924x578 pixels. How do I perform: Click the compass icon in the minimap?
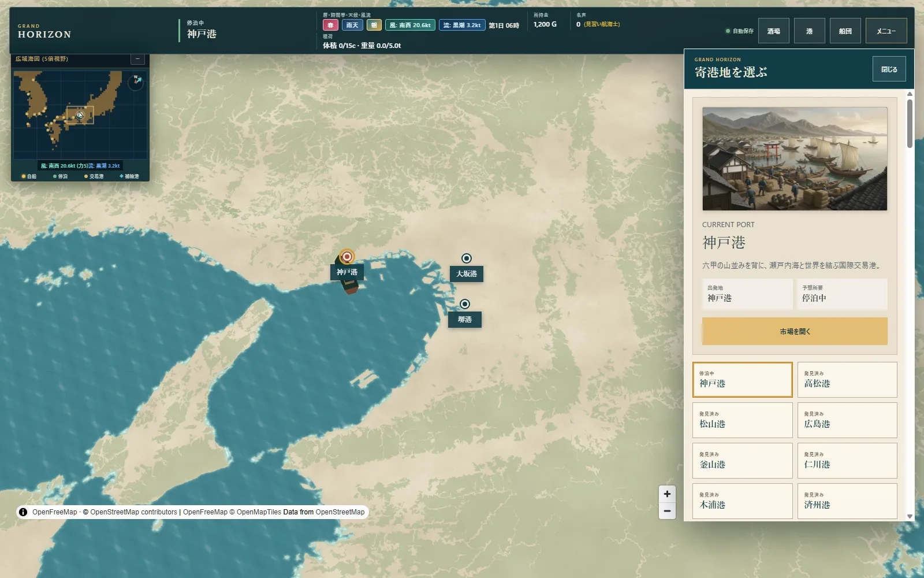click(x=136, y=82)
